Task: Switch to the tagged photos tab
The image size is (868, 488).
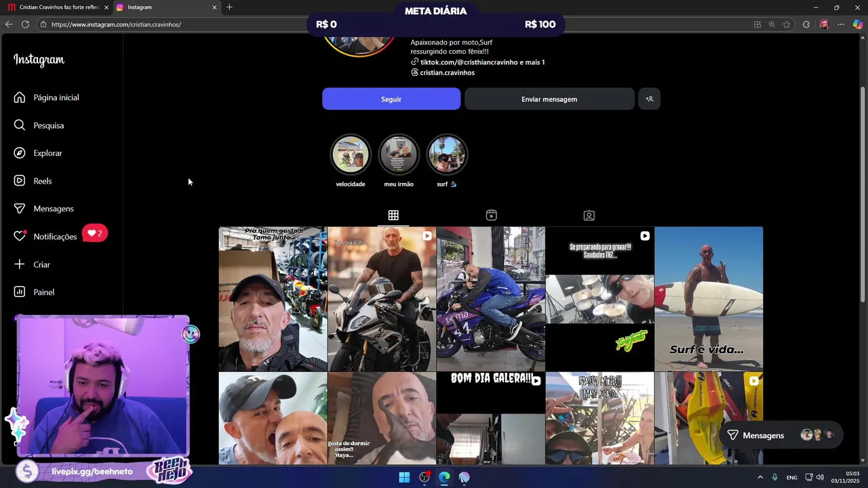Action: [589, 216]
